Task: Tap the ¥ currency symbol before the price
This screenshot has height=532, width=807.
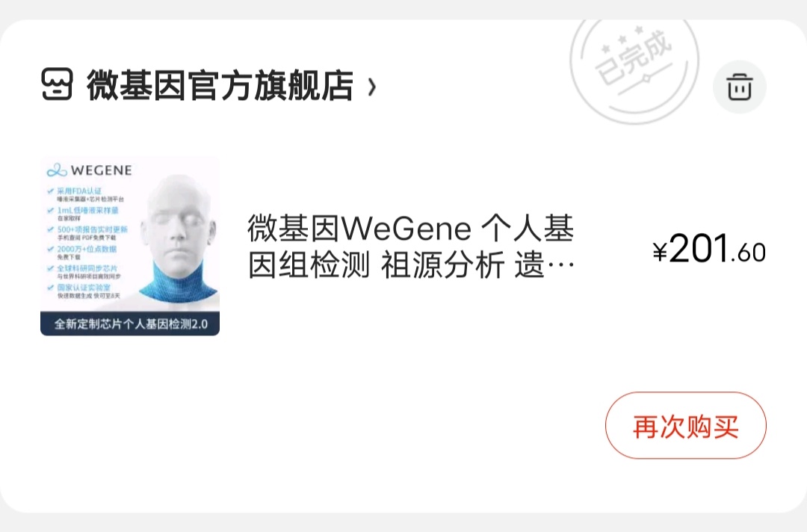Action: coord(660,253)
